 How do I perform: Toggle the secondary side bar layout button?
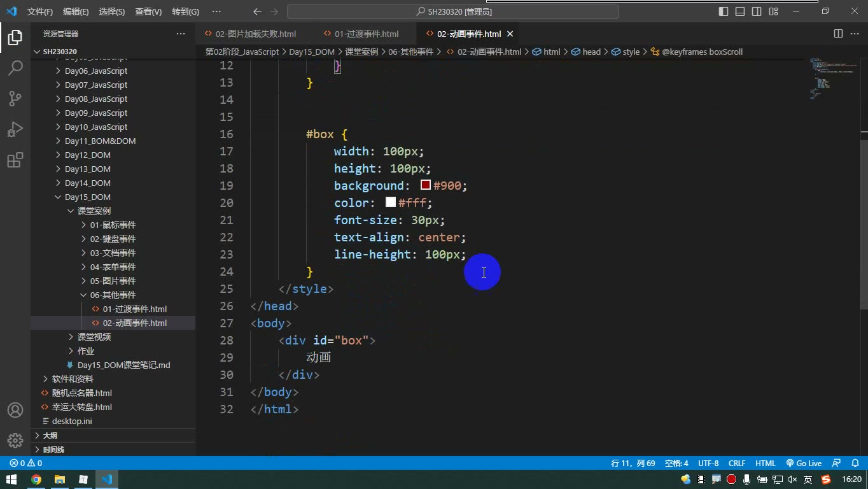click(757, 11)
